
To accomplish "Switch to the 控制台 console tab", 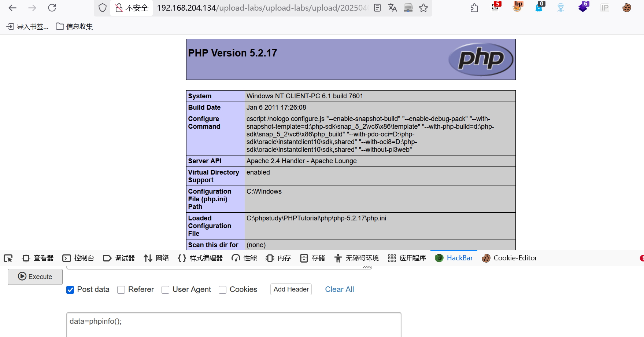I will tap(78, 258).
